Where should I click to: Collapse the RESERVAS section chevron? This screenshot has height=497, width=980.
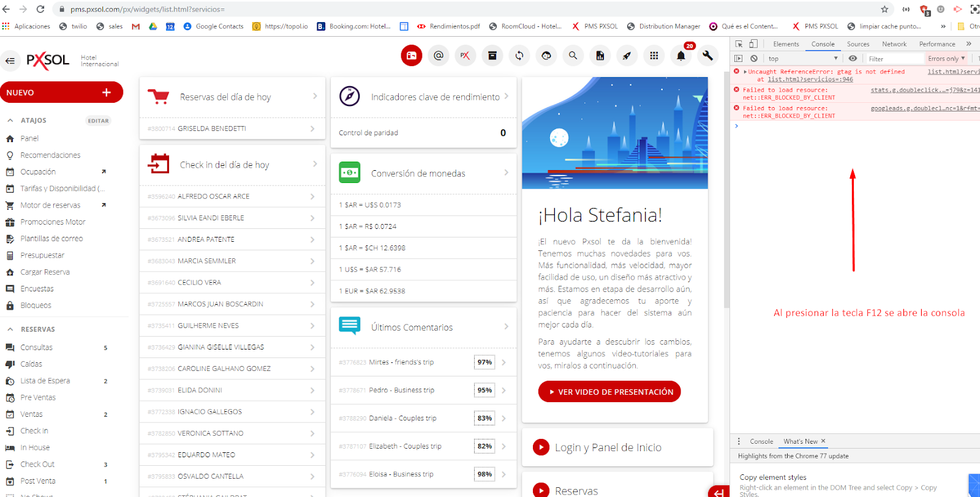(x=10, y=329)
